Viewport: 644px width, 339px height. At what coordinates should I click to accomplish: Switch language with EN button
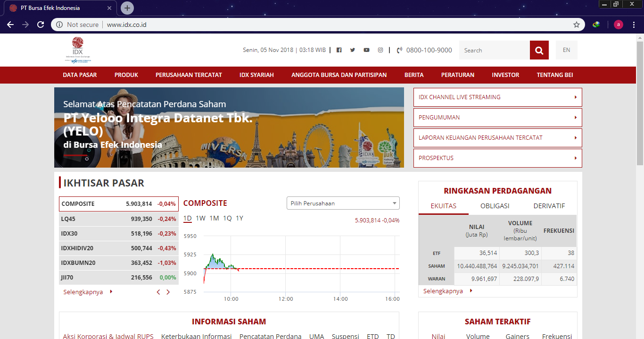point(567,50)
